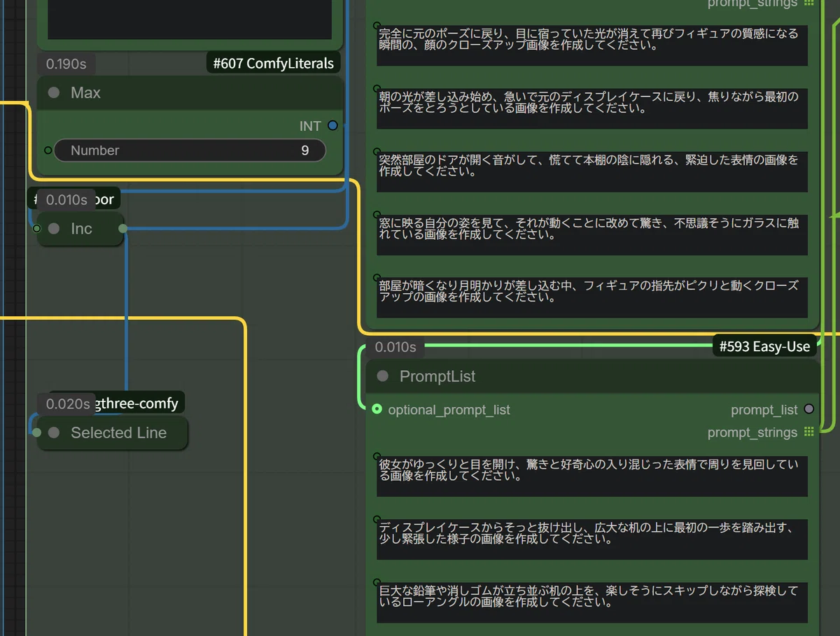Click the prompt_list output label
This screenshot has width=840, height=636.
pyautogui.click(x=764, y=410)
